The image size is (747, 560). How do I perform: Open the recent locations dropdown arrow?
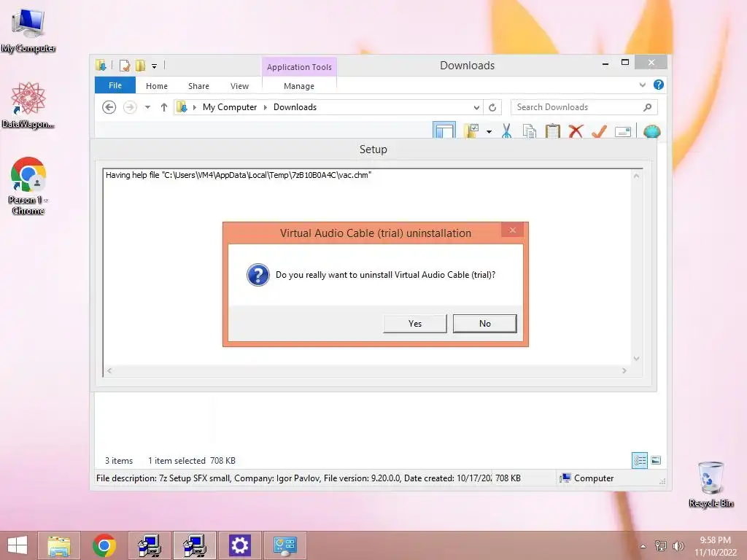[147, 107]
